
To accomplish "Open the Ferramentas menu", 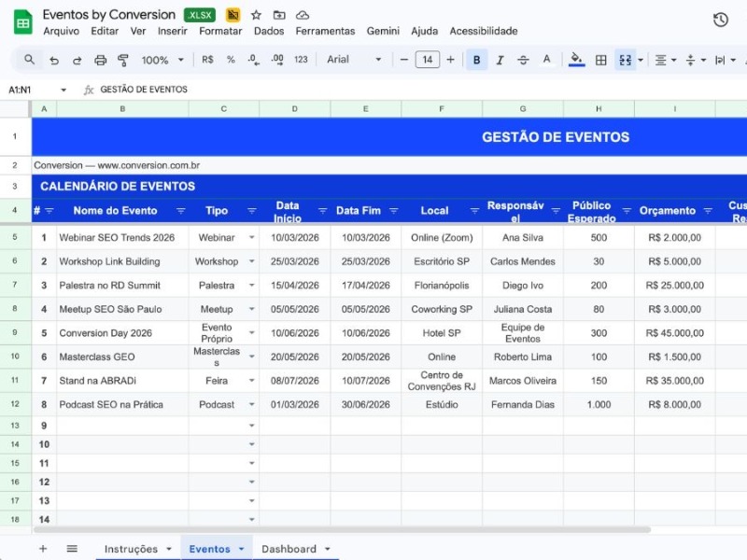I will (x=325, y=31).
